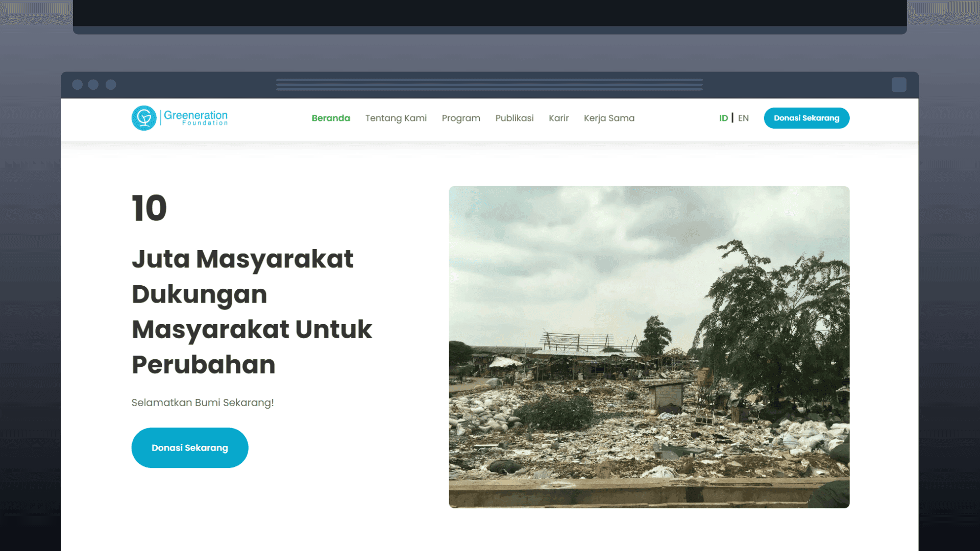980x551 pixels.
Task: Navigate to the Program section
Action: (460, 118)
